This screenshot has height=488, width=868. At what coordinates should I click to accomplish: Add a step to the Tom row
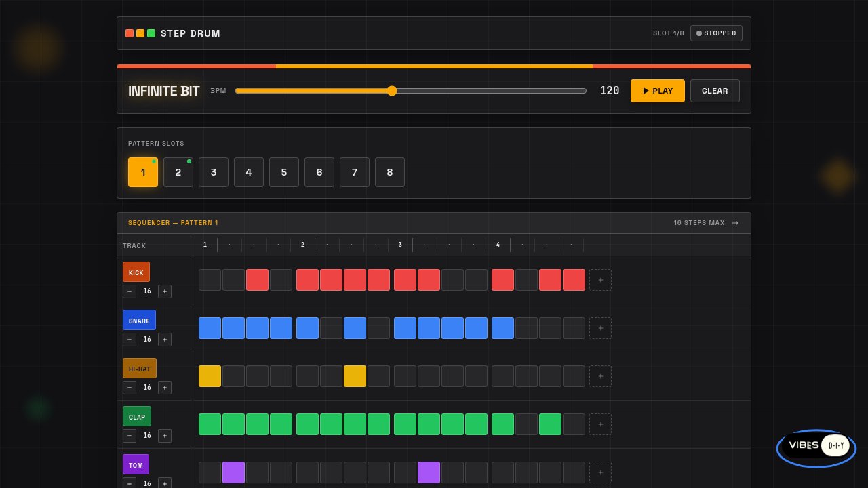tap(600, 472)
